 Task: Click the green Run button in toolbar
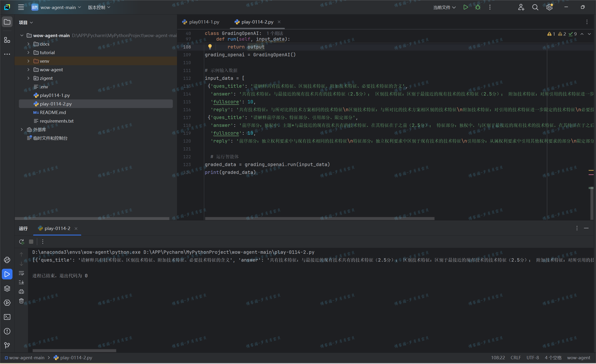point(465,7)
